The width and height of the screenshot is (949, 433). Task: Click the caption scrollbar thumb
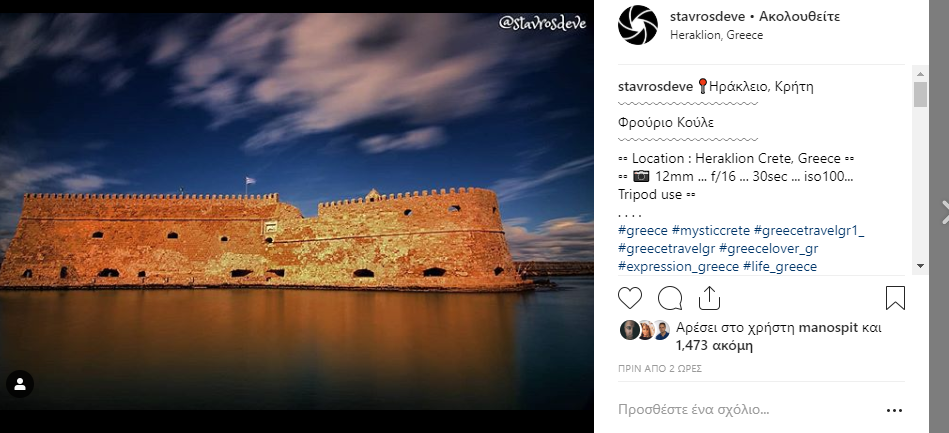921,95
